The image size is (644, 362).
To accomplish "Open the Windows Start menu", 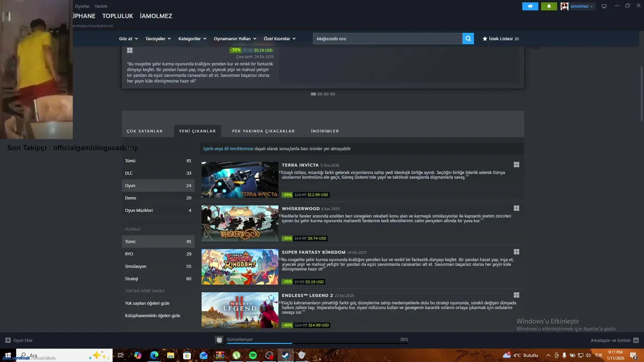I will [8, 355].
